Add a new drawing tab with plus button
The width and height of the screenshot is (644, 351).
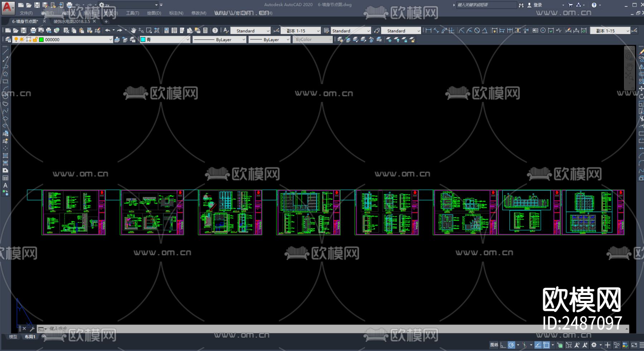[x=106, y=21]
